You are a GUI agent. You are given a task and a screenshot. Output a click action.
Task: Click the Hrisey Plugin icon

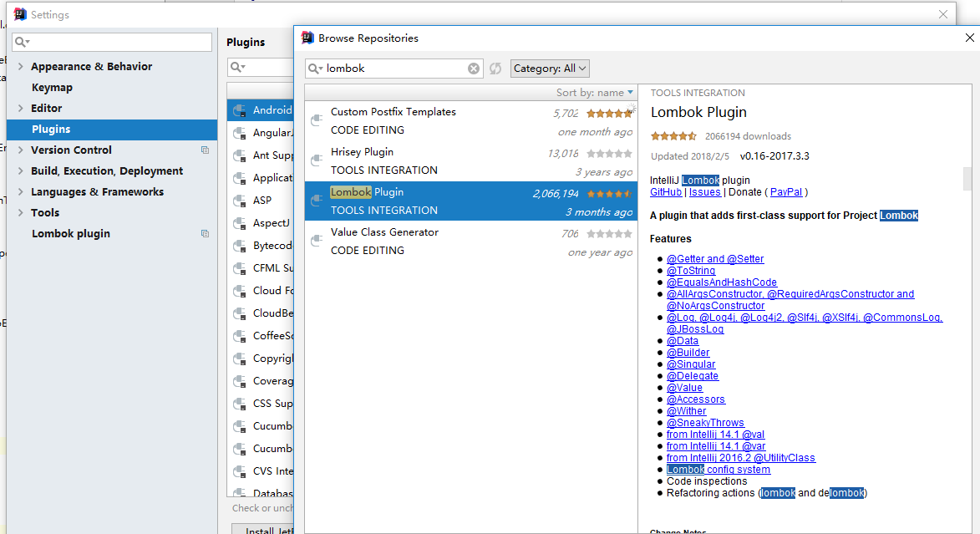click(317, 160)
